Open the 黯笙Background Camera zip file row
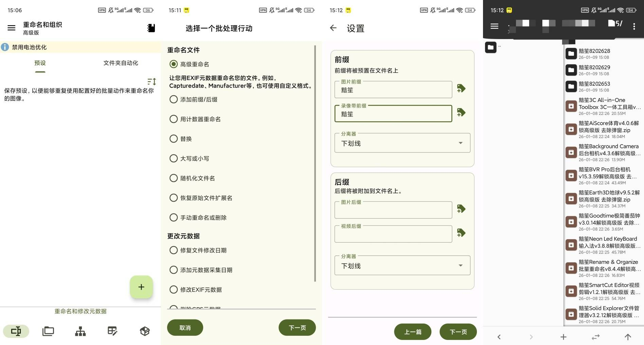The image size is (644, 345). (x=604, y=153)
